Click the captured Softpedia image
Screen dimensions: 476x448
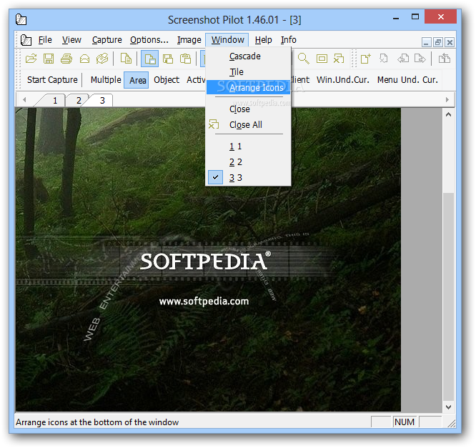208,260
